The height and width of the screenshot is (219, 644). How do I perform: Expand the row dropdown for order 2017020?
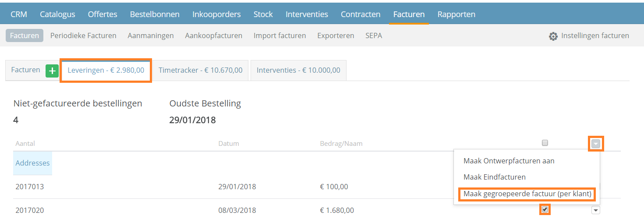point(596,210)
